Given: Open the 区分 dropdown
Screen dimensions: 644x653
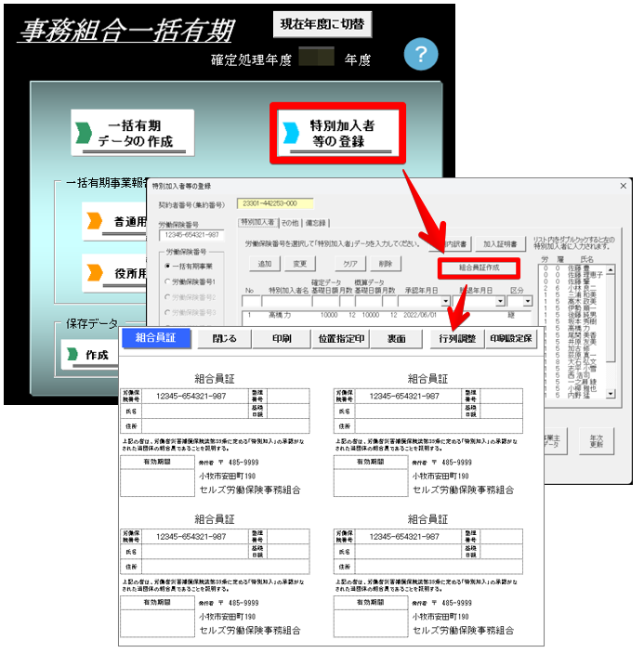Looking at the screenshot, I should point(528,301).
